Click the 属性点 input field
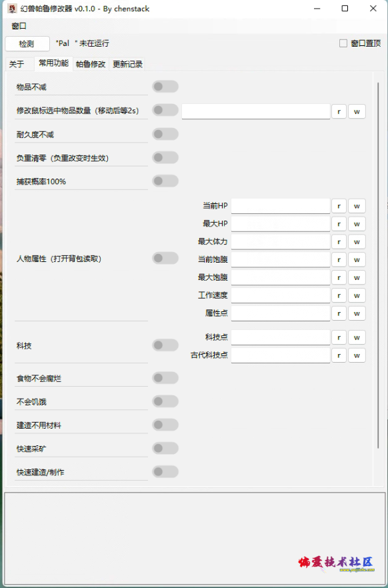The height and width of the screenshot is (588, 388). (x=281, y=313)
